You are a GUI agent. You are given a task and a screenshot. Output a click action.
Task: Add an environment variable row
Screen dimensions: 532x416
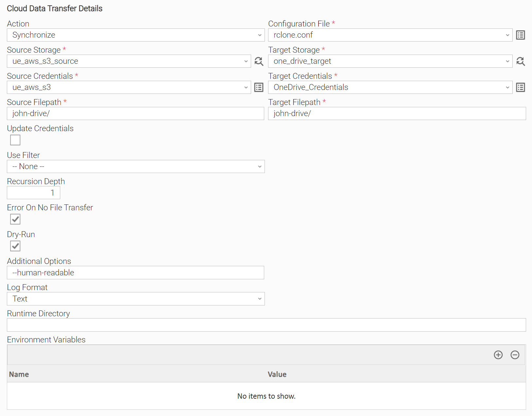[x=498, y=355]
